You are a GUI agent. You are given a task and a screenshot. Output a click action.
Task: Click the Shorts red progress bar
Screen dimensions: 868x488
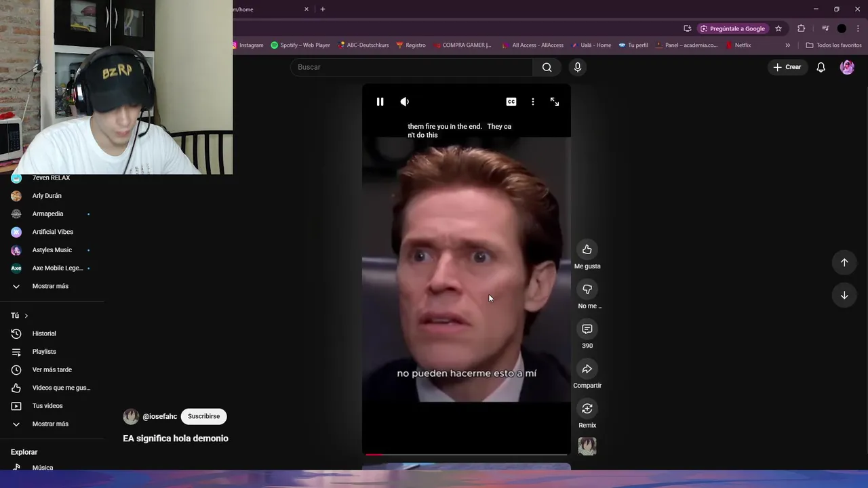(467, 455)
